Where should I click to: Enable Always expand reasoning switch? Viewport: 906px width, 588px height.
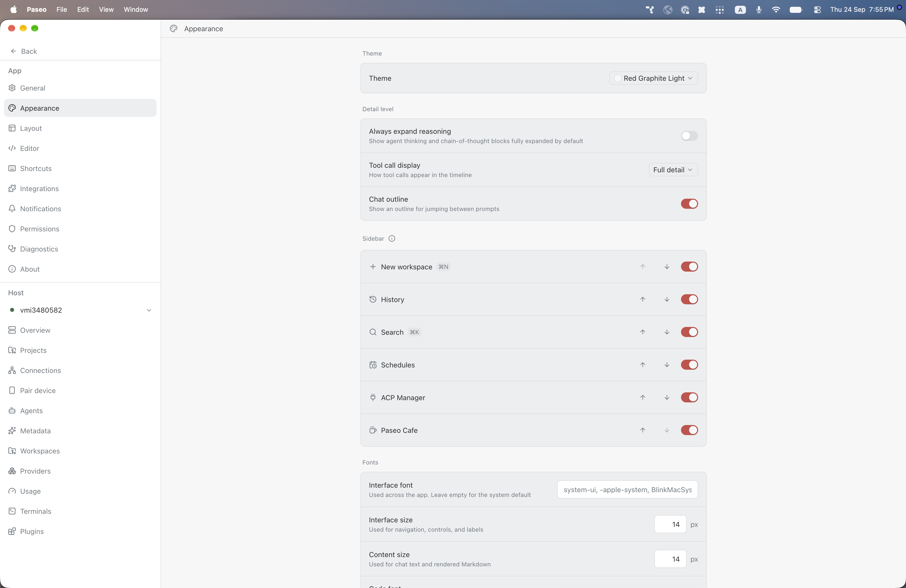pyautogui.click(x=689, y=136)
